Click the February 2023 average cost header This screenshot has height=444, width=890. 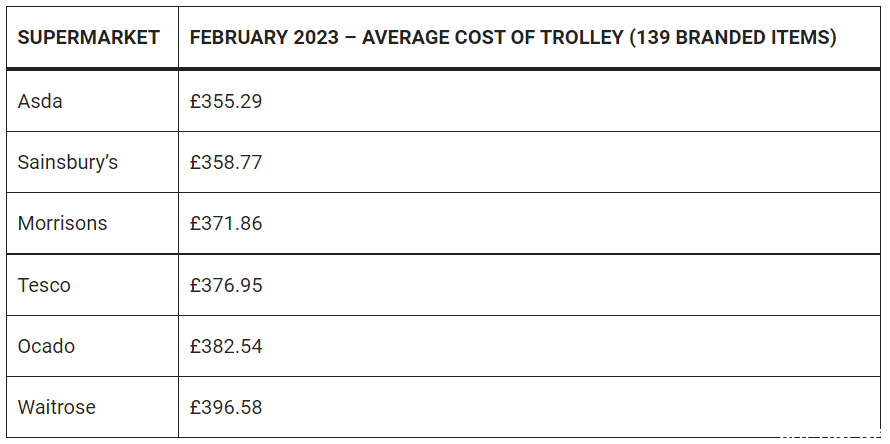click(x=513, y=37)
